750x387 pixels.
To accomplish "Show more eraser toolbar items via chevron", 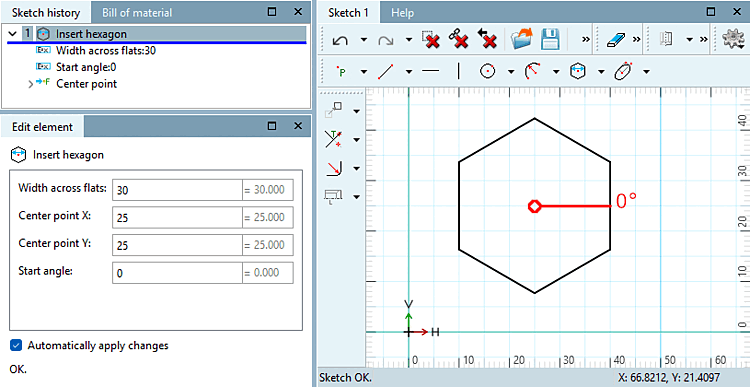I will click(637, 40).
